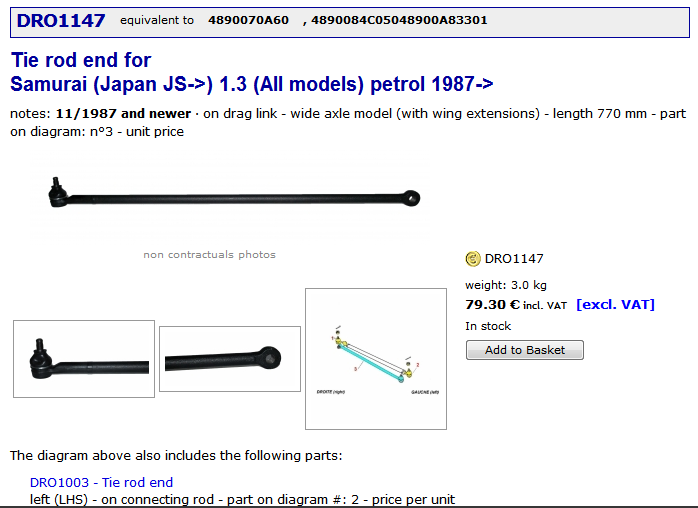View the ball joint end thumbnail
Viewport: 698px width, 508px height.
84,359
